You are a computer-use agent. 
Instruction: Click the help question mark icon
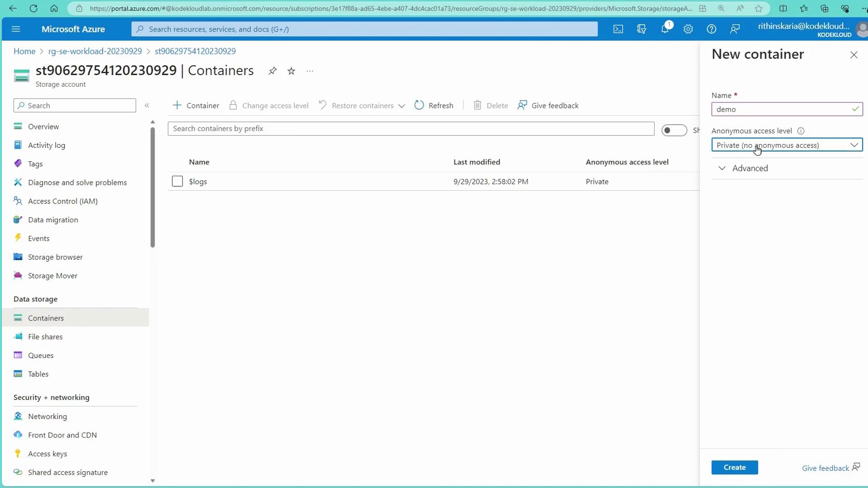point(712,29)
